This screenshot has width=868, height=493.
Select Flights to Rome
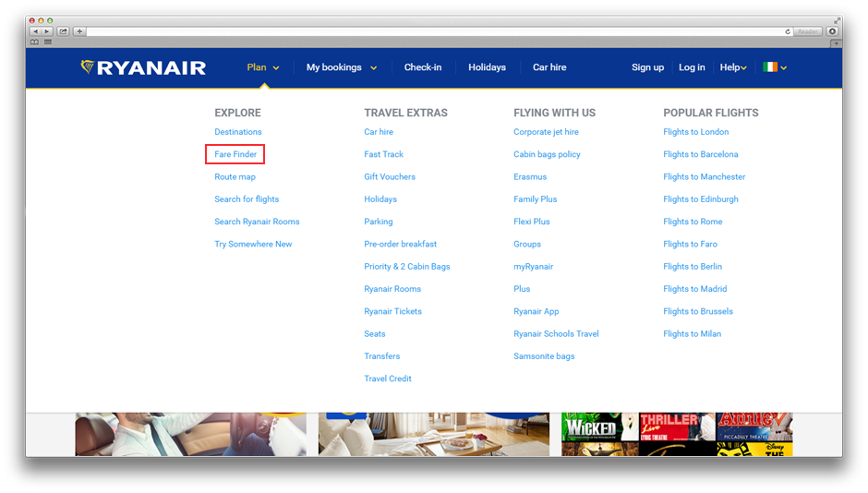(x=693, y=222)
